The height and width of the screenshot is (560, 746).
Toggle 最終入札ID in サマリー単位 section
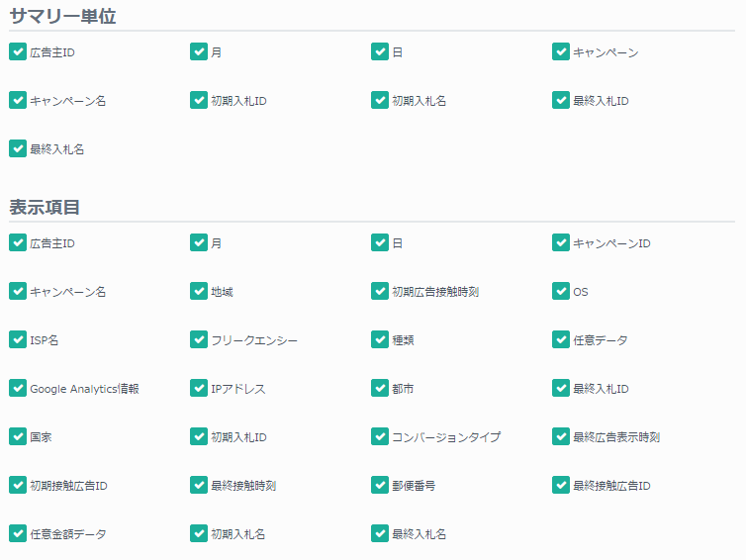[x=561, y=100]
